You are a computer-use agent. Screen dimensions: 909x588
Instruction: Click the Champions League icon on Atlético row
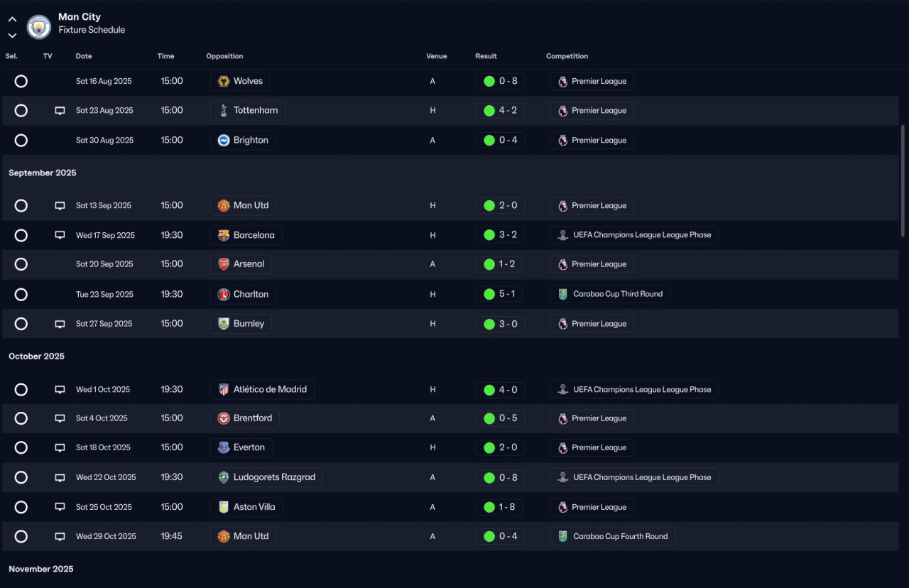563,389
